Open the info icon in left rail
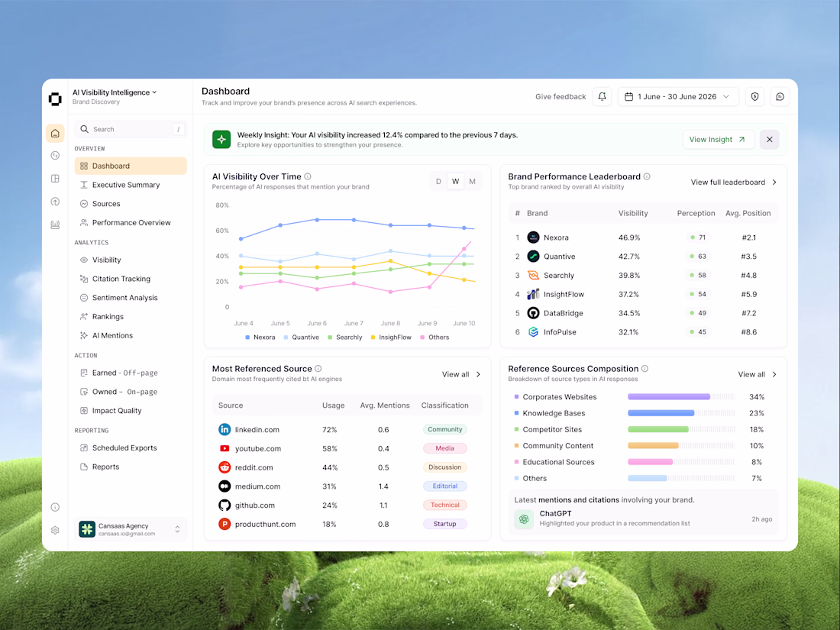This screenshot has width=840, height=630. (55, 507)
